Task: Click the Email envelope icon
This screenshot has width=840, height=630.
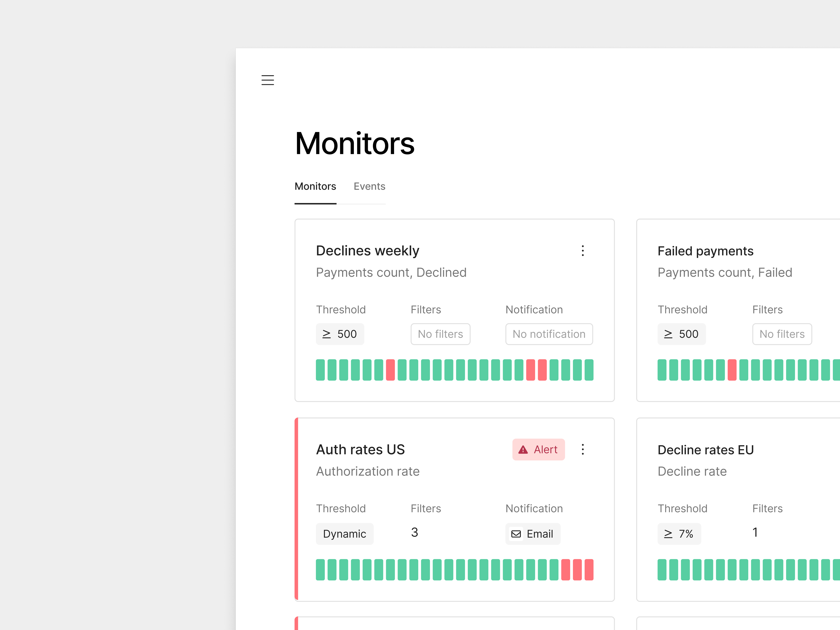Action: 516,534
